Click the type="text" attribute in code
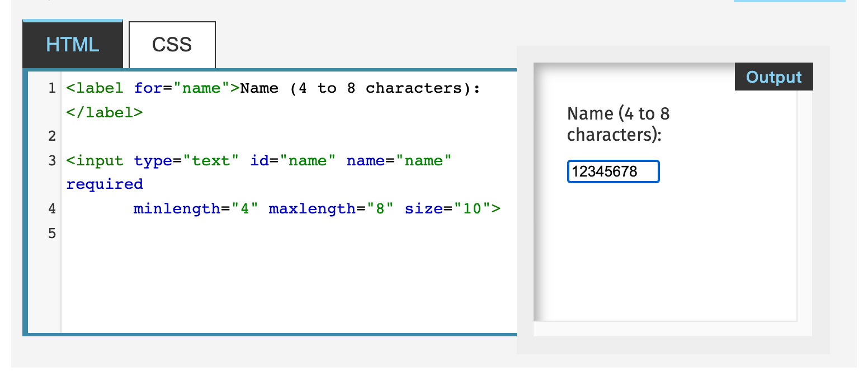868x381 pixels. tap(187, 161)
